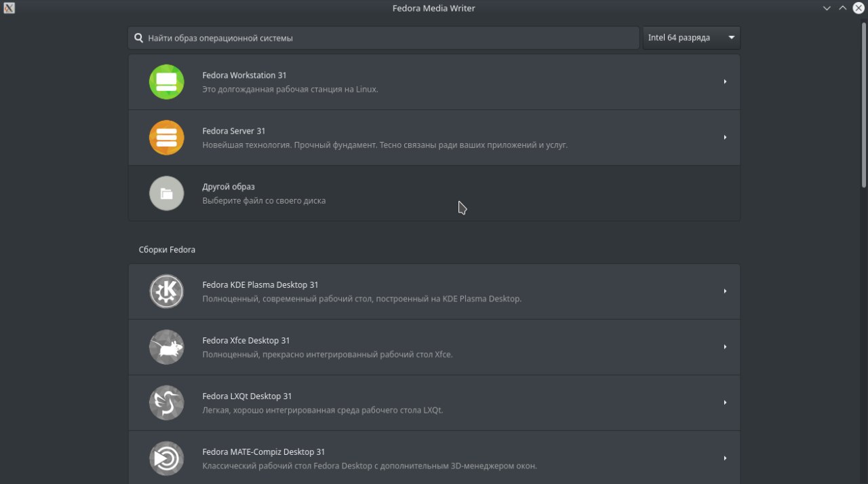Click the X11 app icon in title bar
Viewport: 868px width, 484px height.
[9, 8]
